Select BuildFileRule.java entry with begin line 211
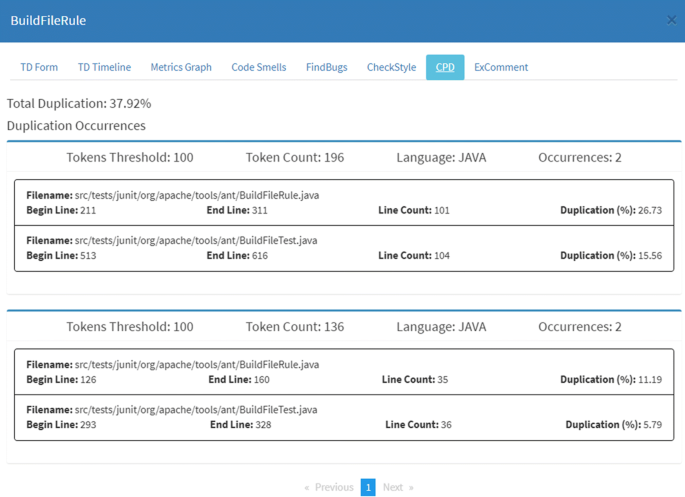 [344, 203]
